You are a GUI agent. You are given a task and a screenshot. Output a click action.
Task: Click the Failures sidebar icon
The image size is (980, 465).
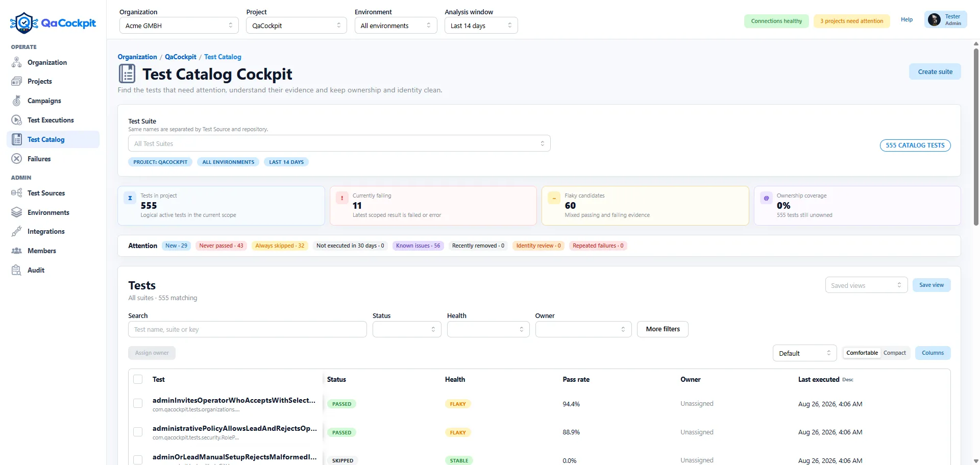(x=17, y=159)
